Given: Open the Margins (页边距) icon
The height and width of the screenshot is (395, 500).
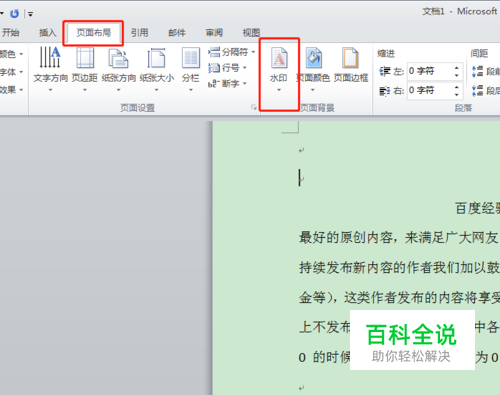Looking at the screenshot, I should click(85, 57).
